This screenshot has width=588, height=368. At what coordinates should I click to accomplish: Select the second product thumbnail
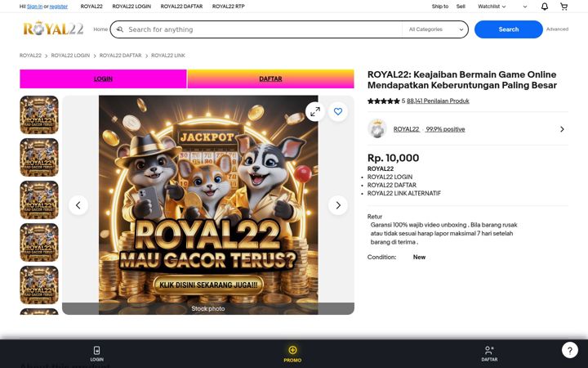39,157
